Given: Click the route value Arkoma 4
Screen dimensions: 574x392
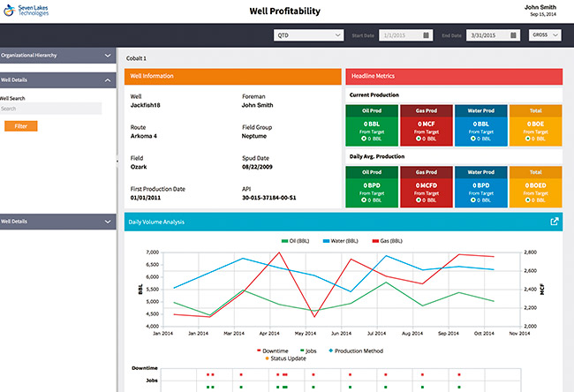Looking at the screenshot, I should [143, 136].
